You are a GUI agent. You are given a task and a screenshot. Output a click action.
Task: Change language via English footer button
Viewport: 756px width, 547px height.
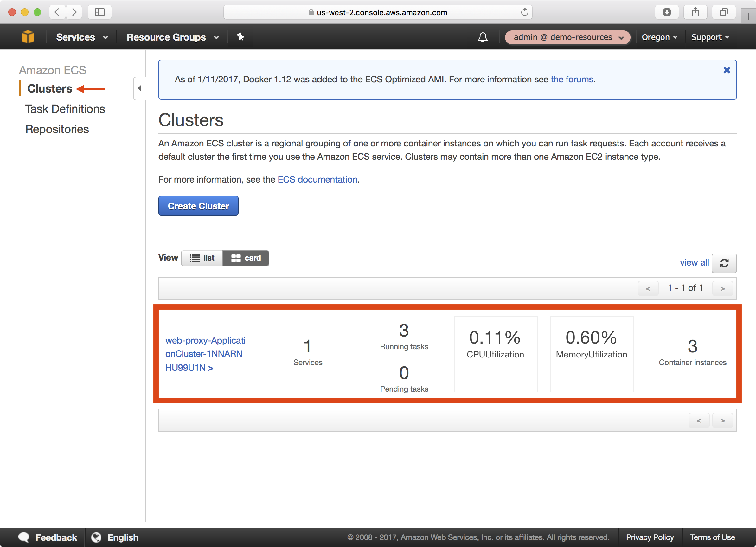[115, 537]
